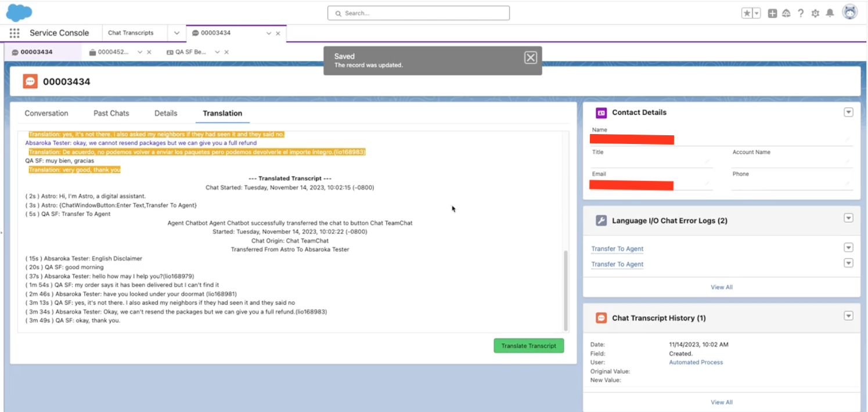Click the Language I/O Chat Error Logs wrench icon
Screen dimensions: 868x412
point(602,221)
